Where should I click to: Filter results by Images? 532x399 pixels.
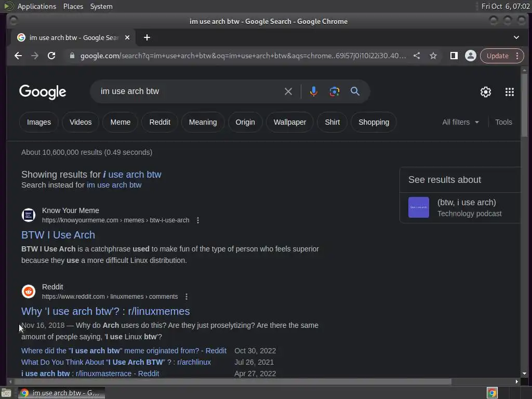tap(38, 122)
